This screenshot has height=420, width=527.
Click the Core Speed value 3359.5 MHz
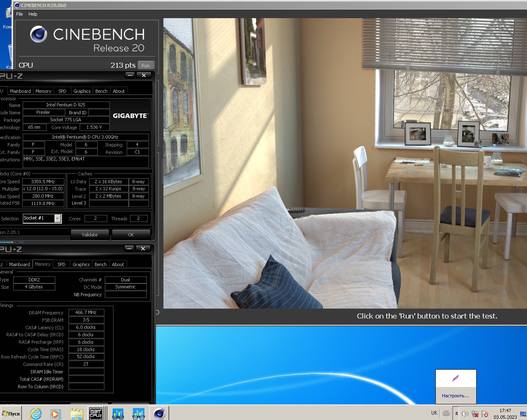pos(43,182)
